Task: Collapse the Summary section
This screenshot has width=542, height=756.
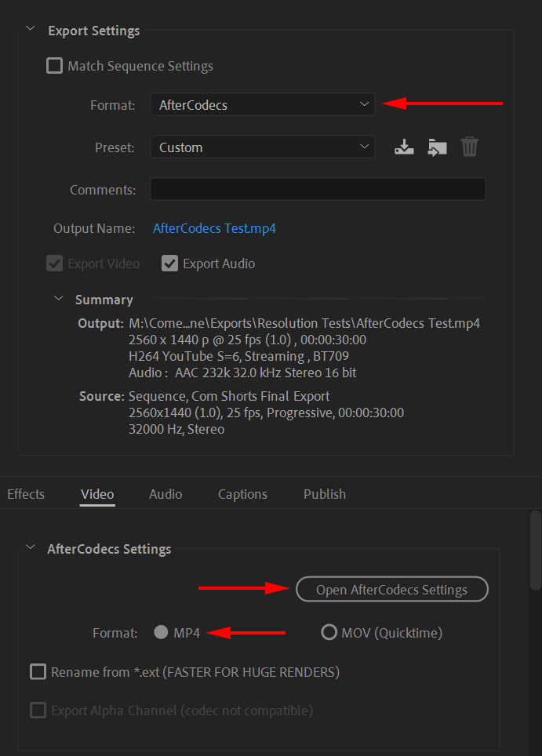Action: click(x=58, y=299)
